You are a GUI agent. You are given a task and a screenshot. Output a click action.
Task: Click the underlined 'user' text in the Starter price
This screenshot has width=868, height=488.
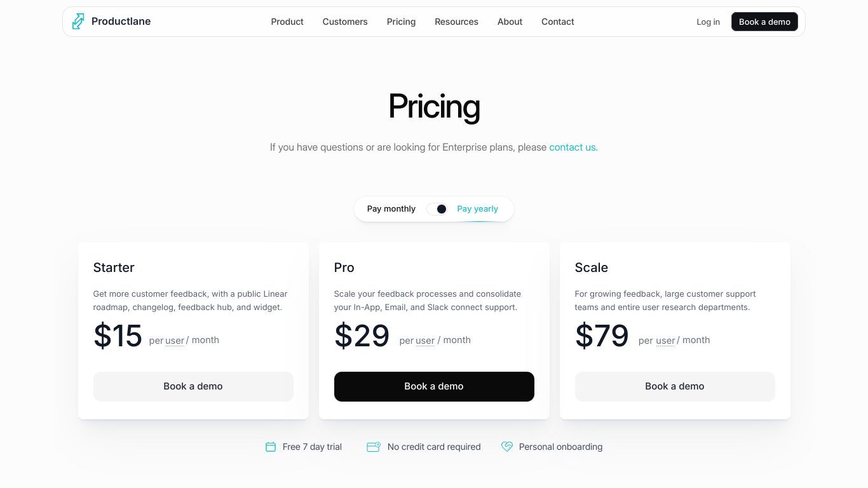coord(175,341)
